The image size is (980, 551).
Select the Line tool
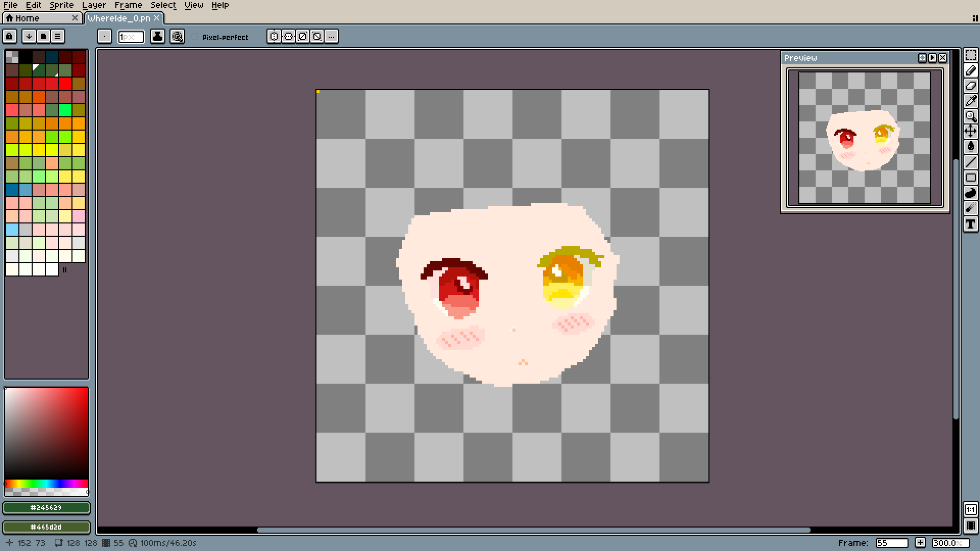click(970, 162)
